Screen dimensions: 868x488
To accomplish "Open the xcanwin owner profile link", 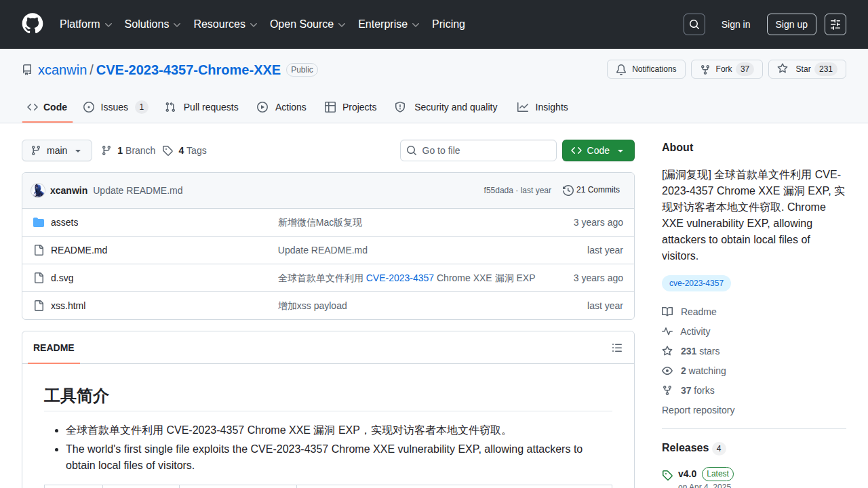I will click(x=62, y=70).
